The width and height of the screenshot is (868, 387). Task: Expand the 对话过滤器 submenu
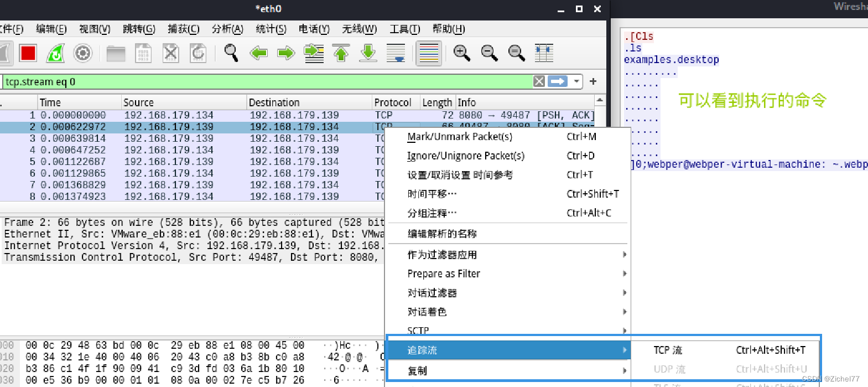508,293
